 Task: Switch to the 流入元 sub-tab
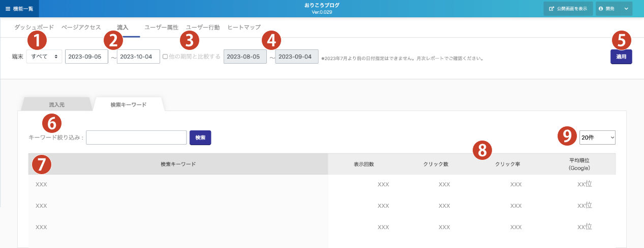[x=56, y=104]
